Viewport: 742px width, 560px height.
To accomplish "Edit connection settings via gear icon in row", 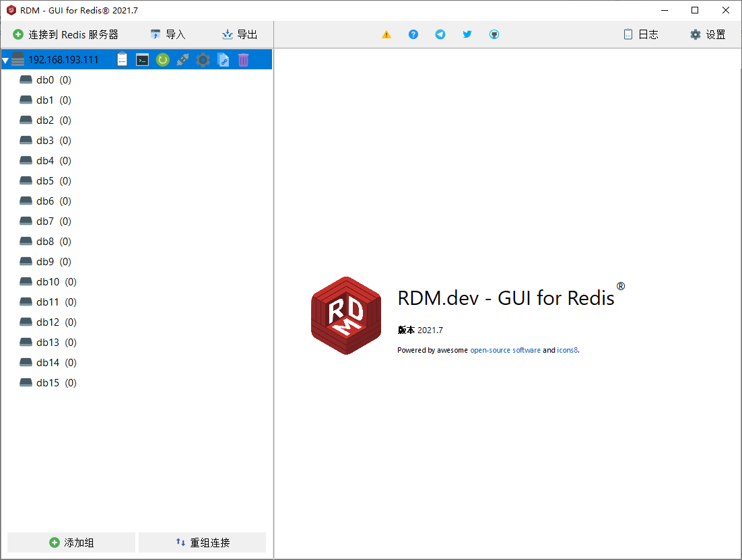I will tap(203, 60).
